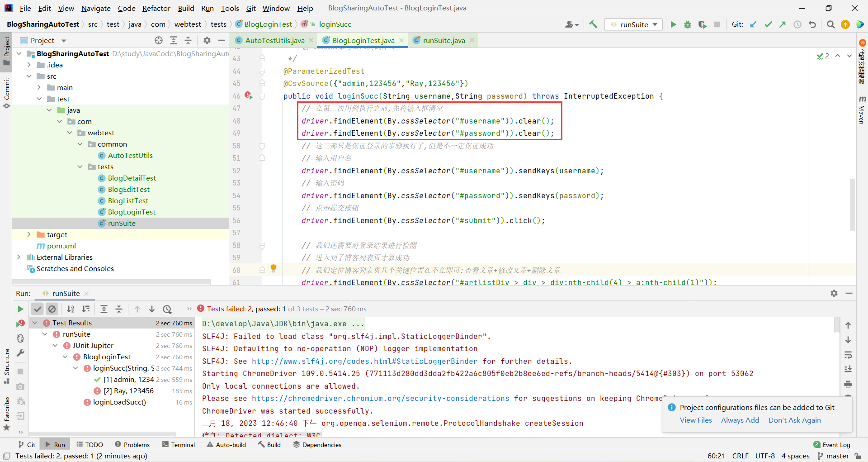868x462 pixels.
Task: Open Git Show History clock icon
Action: (797, 24)
